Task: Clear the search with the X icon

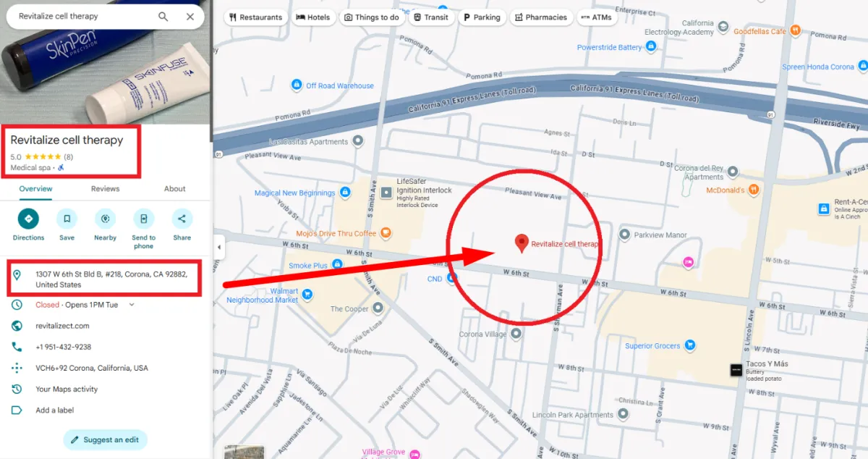Action: 190,17
